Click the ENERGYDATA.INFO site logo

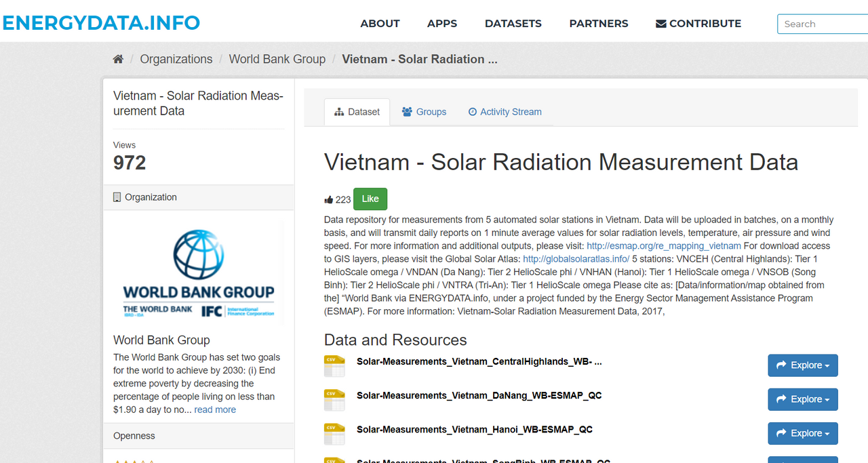(101, 23)
